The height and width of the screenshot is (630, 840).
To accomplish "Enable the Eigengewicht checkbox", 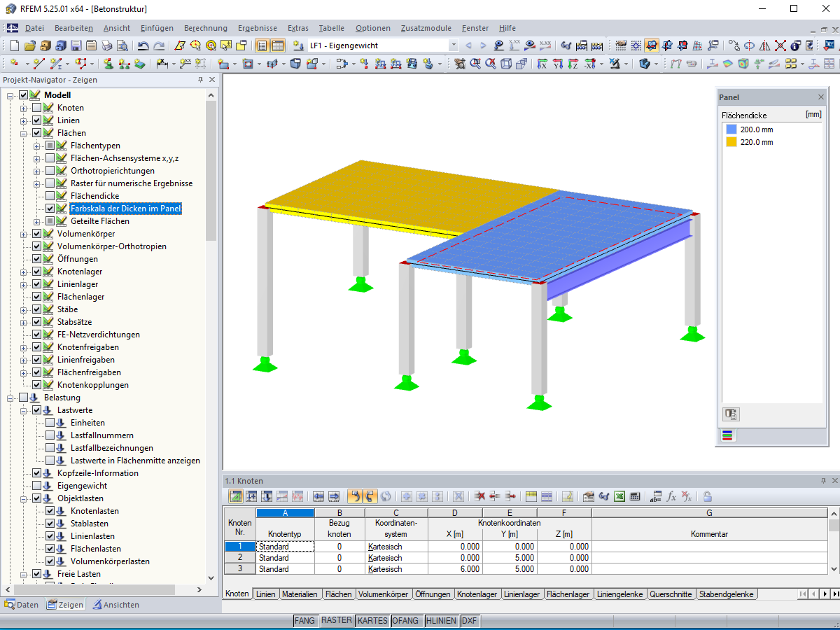I will [x=37, y=486].
